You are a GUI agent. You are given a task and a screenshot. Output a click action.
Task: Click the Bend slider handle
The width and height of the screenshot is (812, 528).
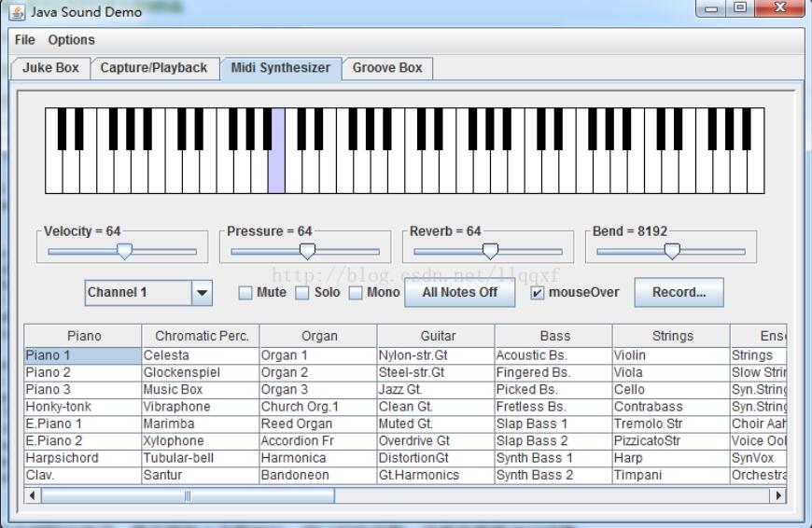tap(671, 251)
